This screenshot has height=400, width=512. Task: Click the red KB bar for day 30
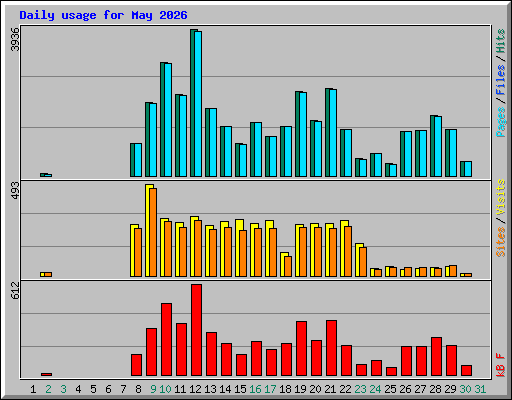[466, 371]
